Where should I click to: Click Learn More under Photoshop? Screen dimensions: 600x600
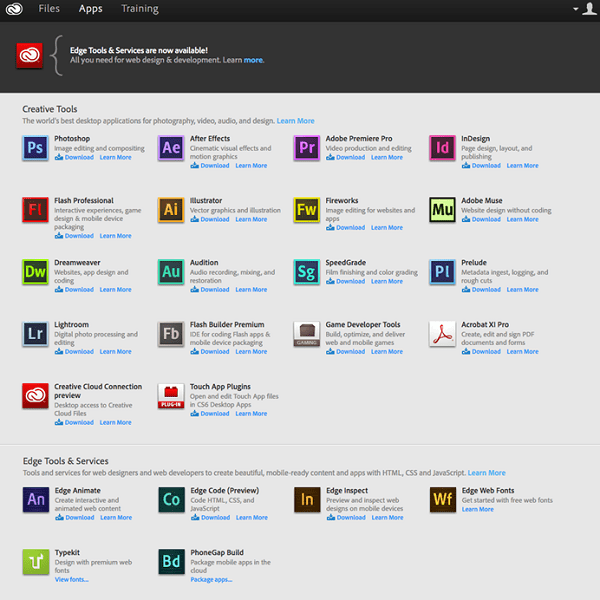(x=116, y=157)
